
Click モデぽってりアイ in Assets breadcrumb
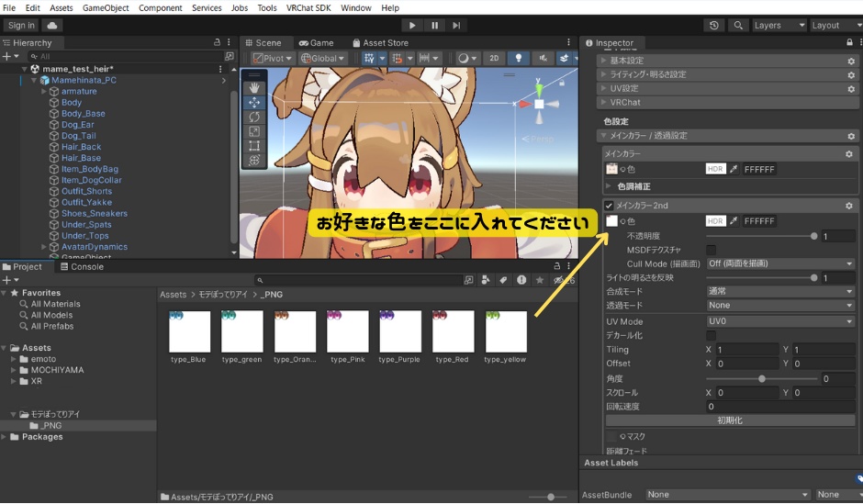click(x=223, y=295)
